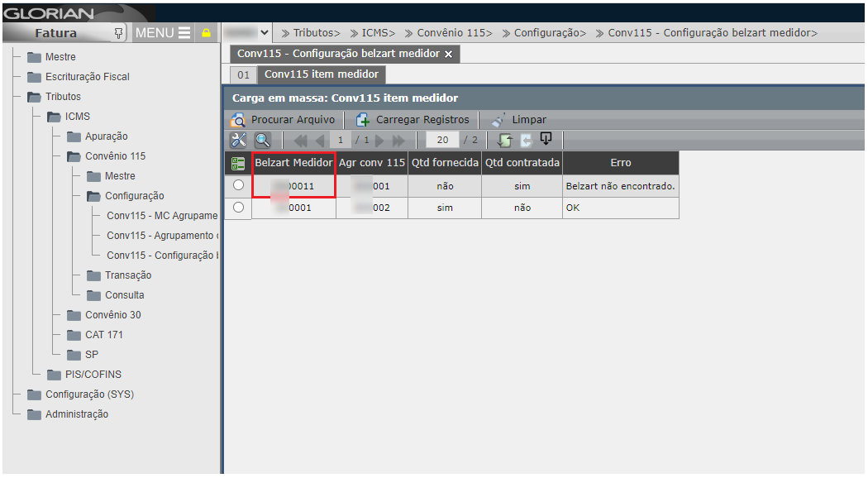Viewport: 868px width, 478px height.
Task: Close the Conv115 - Configuração belzart medidor tab
Action: 449,55
